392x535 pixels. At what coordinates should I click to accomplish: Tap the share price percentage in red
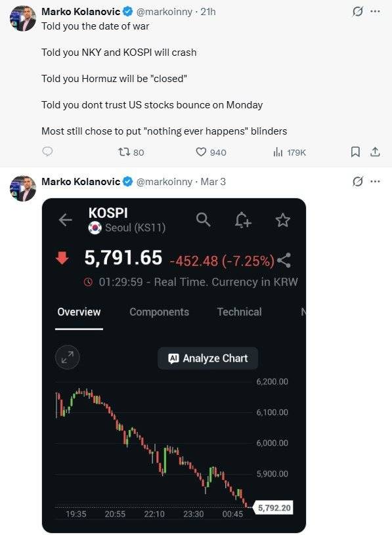pyautogui.click(x=246, y=259)
